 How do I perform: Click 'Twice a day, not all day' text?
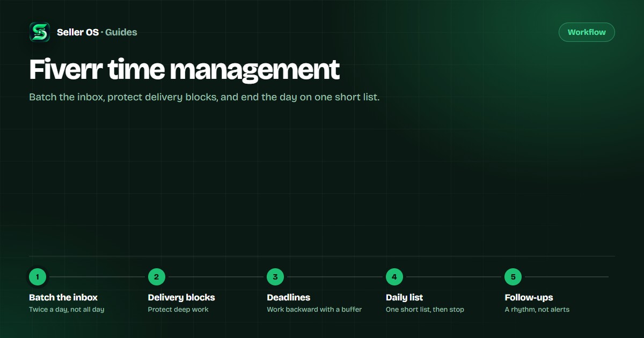click(x=67, y=310)
